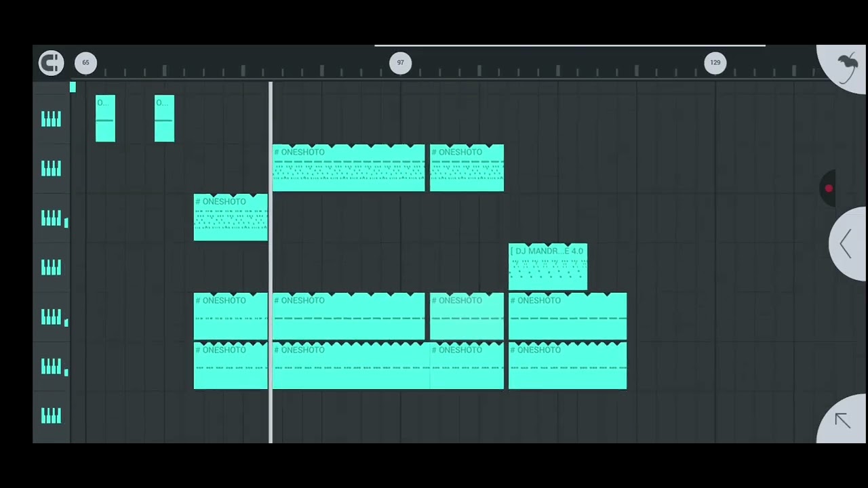Toggle the magnet snap icon
The height and width of the screenshot is (488, 868).
click(51, 62)
